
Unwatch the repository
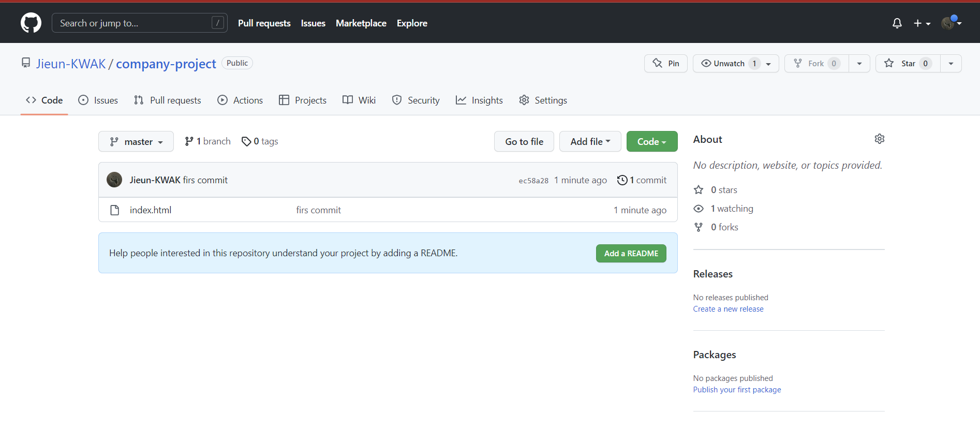pos(736,64)
